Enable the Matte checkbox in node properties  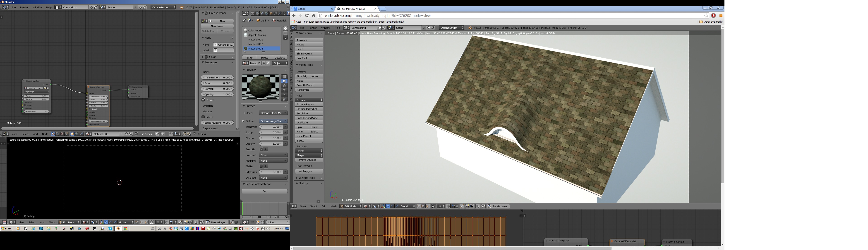pyautogui.click(x=204, y=117)
